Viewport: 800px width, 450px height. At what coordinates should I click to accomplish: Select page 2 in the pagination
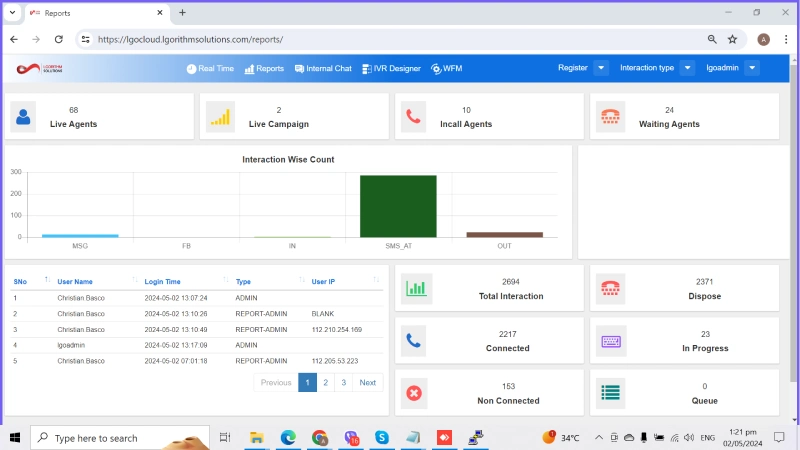[325, 383]
